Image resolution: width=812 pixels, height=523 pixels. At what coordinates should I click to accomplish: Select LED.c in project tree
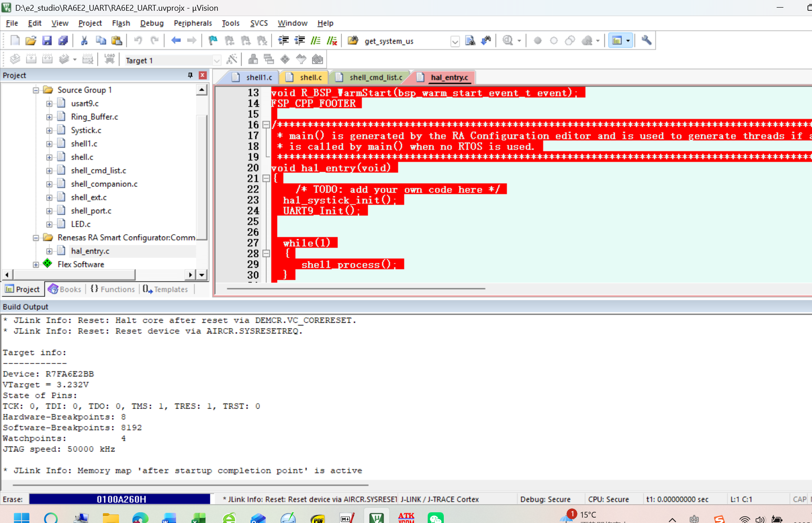click(x=81, y=224)
